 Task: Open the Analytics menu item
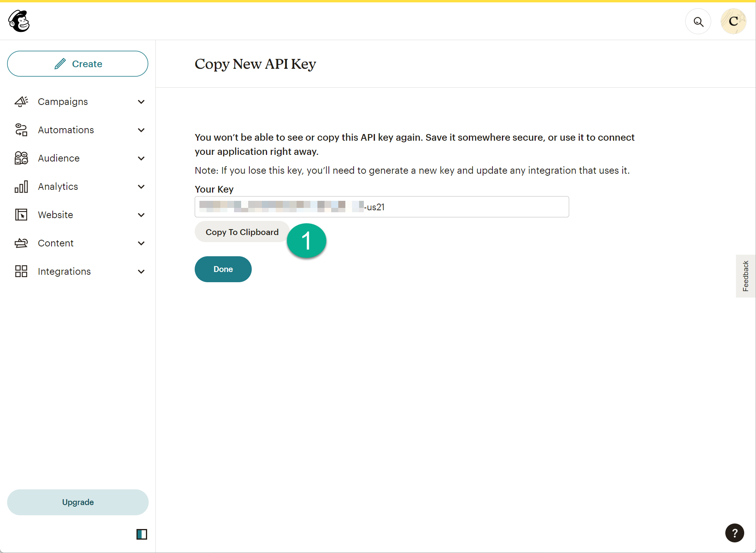click(x=58, y=187)
